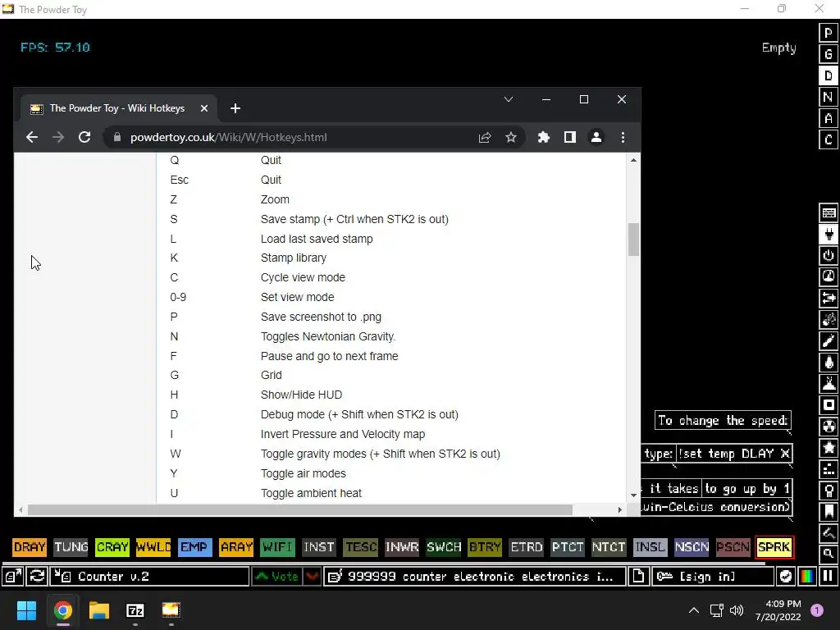Go back in Chrome
840x630 pixels.
(x=32, y=137)
